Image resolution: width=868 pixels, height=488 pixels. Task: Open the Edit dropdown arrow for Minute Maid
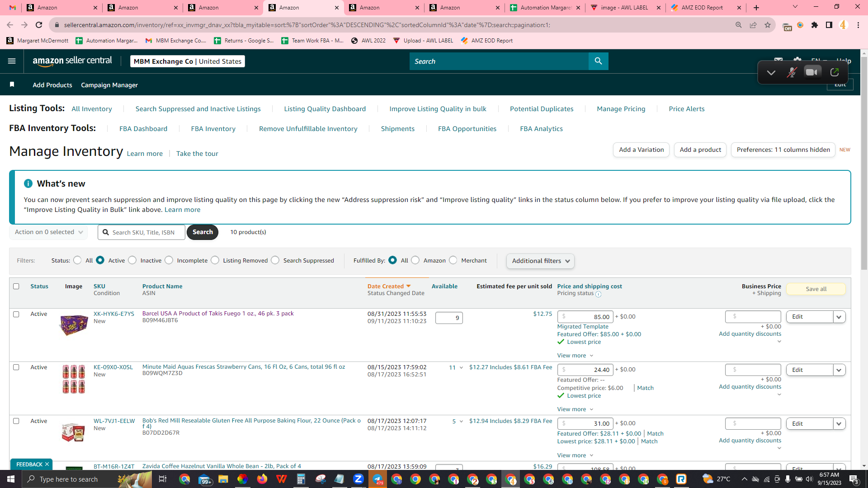click(839, 370)
